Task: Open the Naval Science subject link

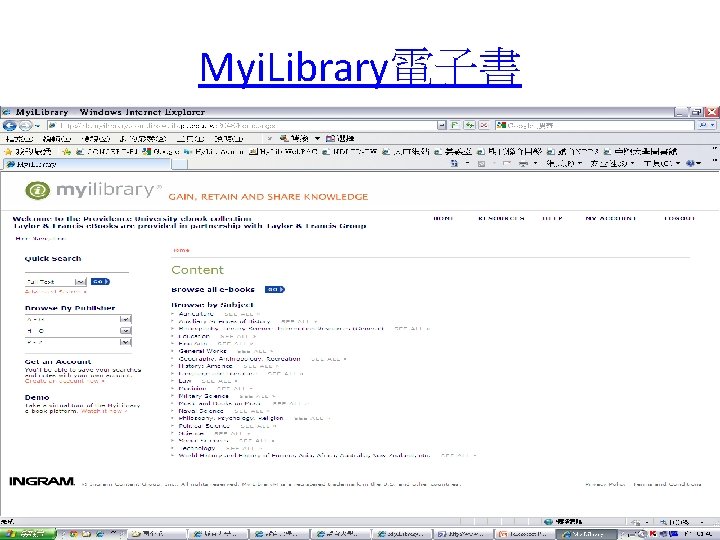Action: [x=201, y=411]
